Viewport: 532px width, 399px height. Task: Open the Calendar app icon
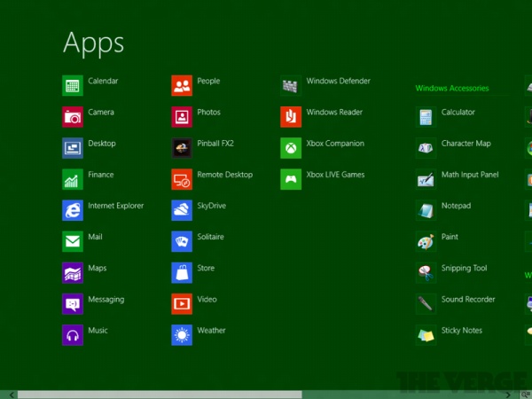pyautogui.click(x=73, y=86)
